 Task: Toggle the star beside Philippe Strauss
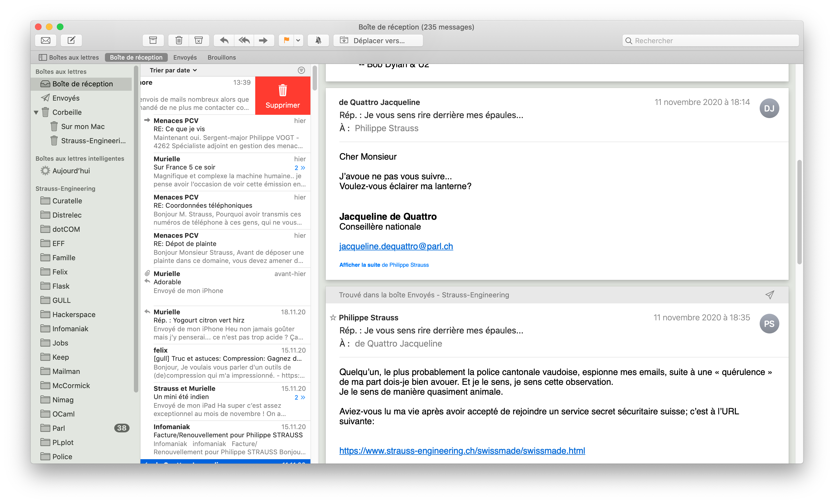pyautogui.click(x=333, y=318)
